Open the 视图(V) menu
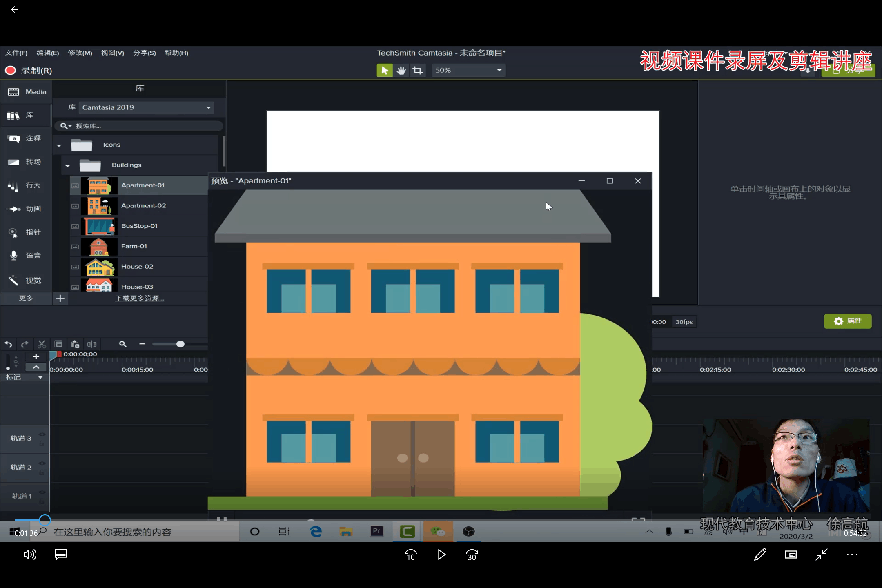The width and height of the screenshot is (882, 588). point(113,53)
